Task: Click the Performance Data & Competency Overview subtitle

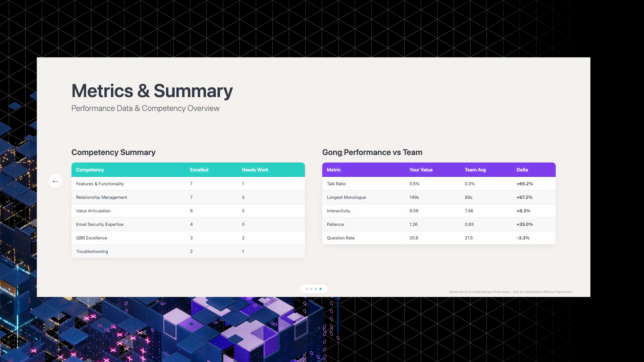Action: 145,108
